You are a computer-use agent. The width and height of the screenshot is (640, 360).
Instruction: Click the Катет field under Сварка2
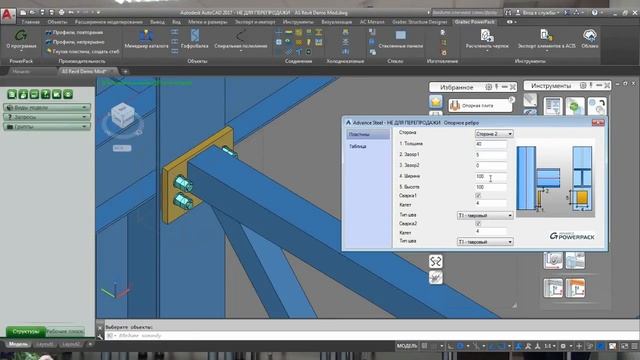[491, 231]
